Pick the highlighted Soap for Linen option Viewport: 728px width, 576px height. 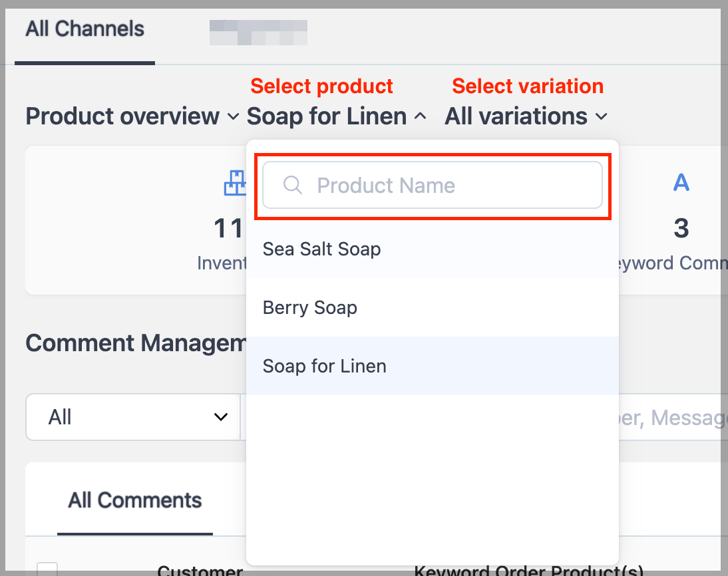[325, 366]
